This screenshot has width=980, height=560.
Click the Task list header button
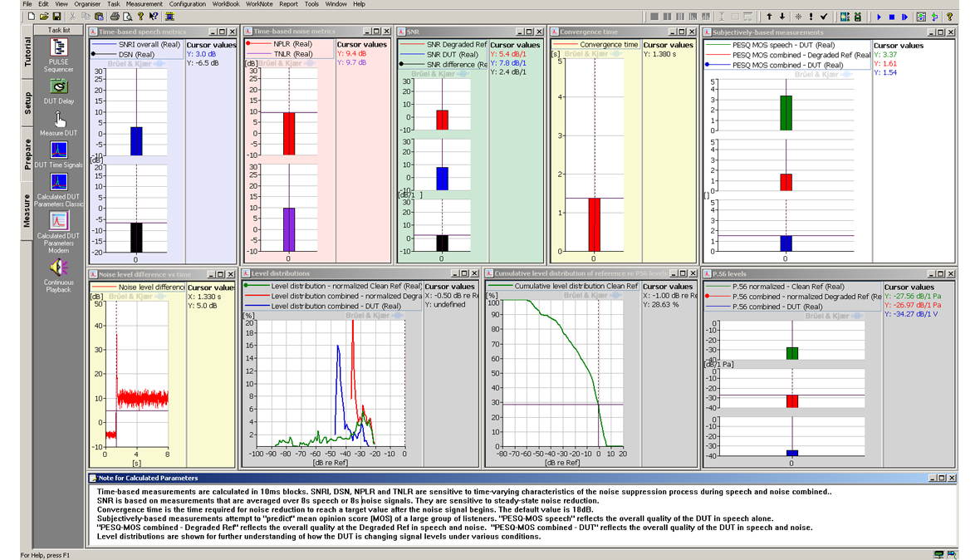[x=58, y=30]
